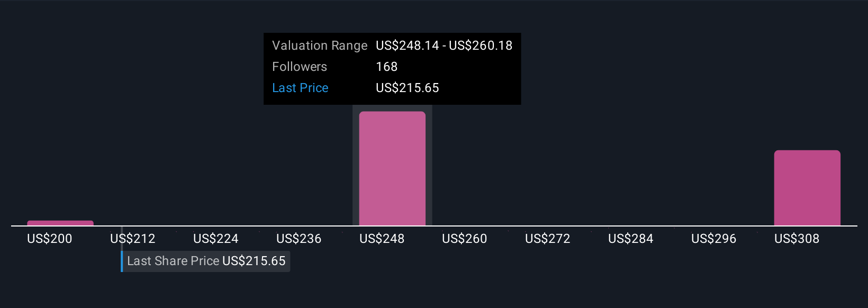Click the Last Price link in tooltip
Viewport: 868px width, 308px height.
(300, 88)
